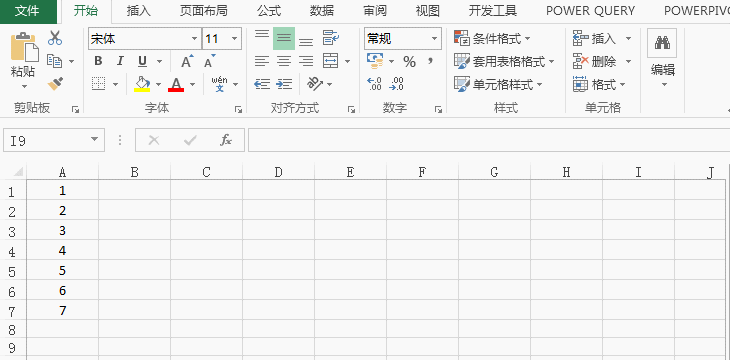Center text horizontally
The width and height of the screenshot is (730, 360).
[x=284, y=61]
